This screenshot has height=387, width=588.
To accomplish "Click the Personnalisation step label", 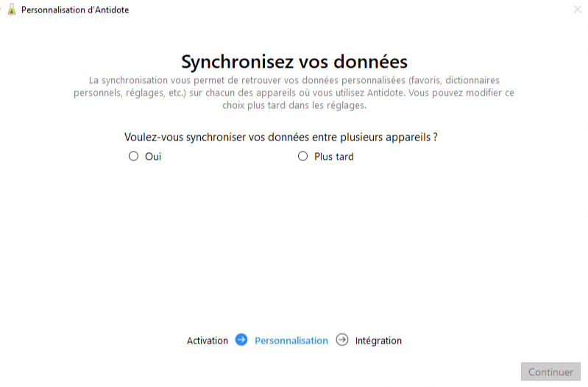I will click(x=291, y=341).
